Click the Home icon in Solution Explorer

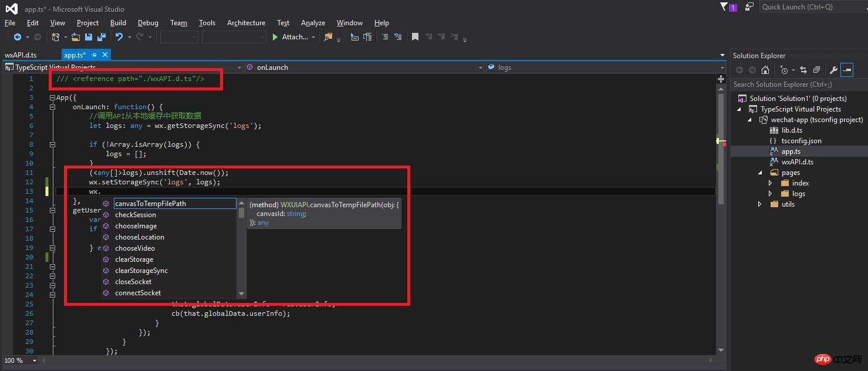[765, 70]
